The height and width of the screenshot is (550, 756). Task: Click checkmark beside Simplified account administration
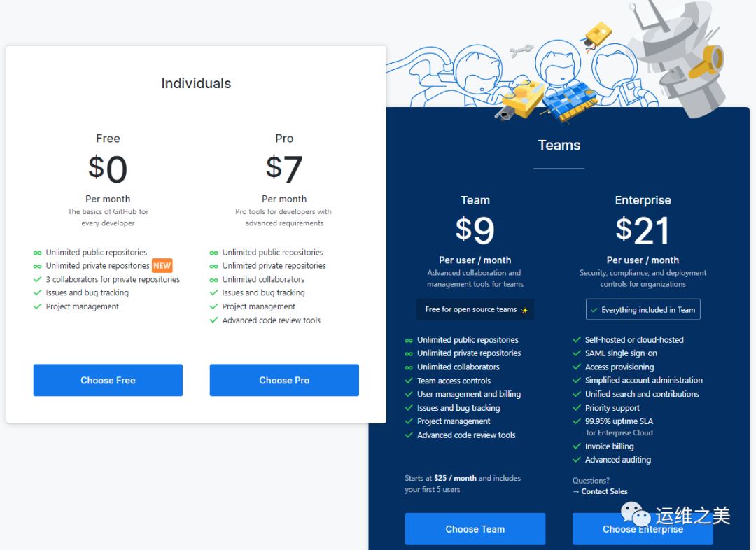click(x=576, y=381)
